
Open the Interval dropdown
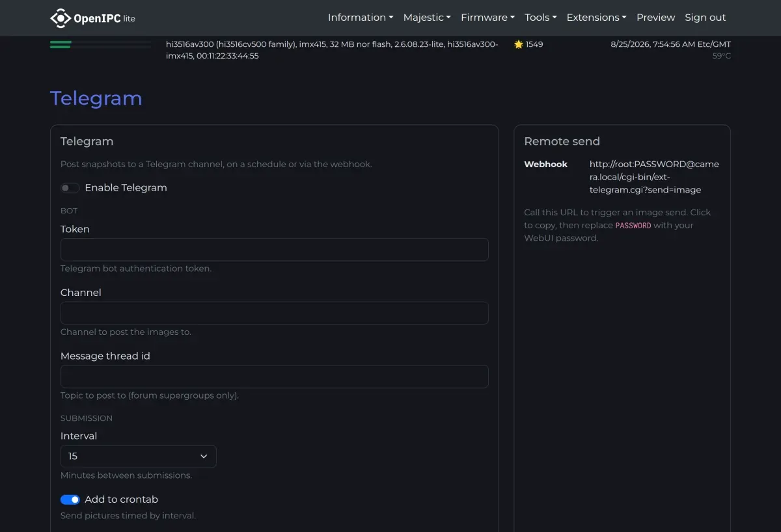(139, 457)
